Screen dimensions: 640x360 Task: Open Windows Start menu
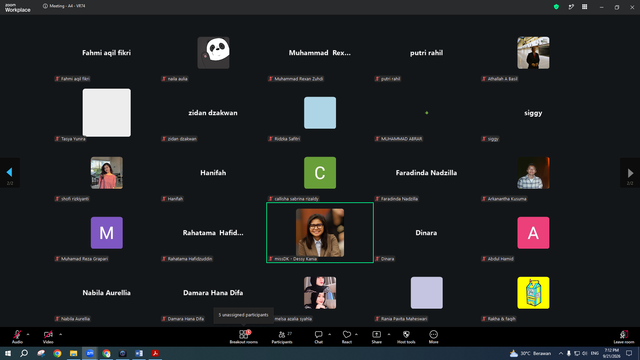coord(8,353)
